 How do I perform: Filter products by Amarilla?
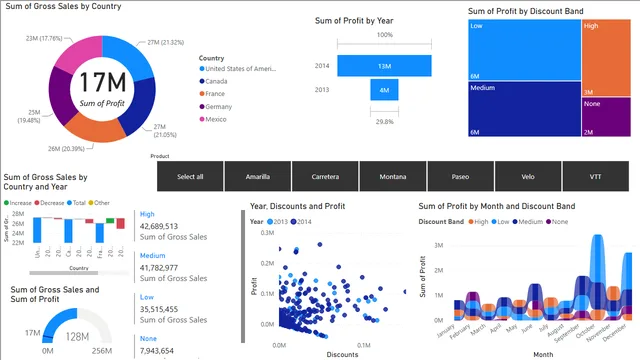tap(258, 176)
